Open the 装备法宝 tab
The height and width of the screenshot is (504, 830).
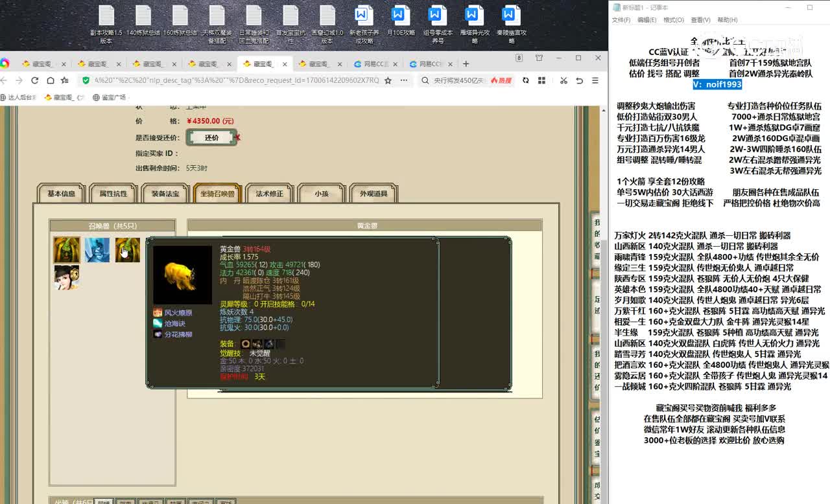(x=165, y=194)
